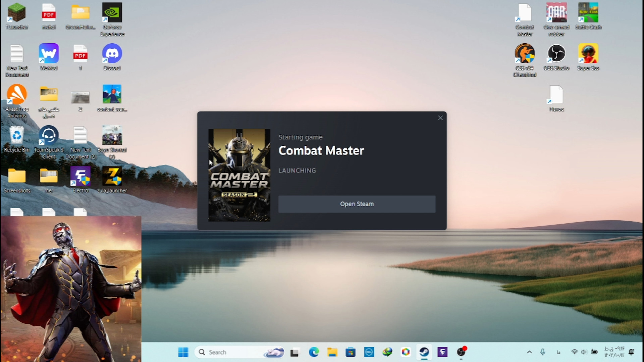Click the microphone tray icon

(x=543, y=352)
